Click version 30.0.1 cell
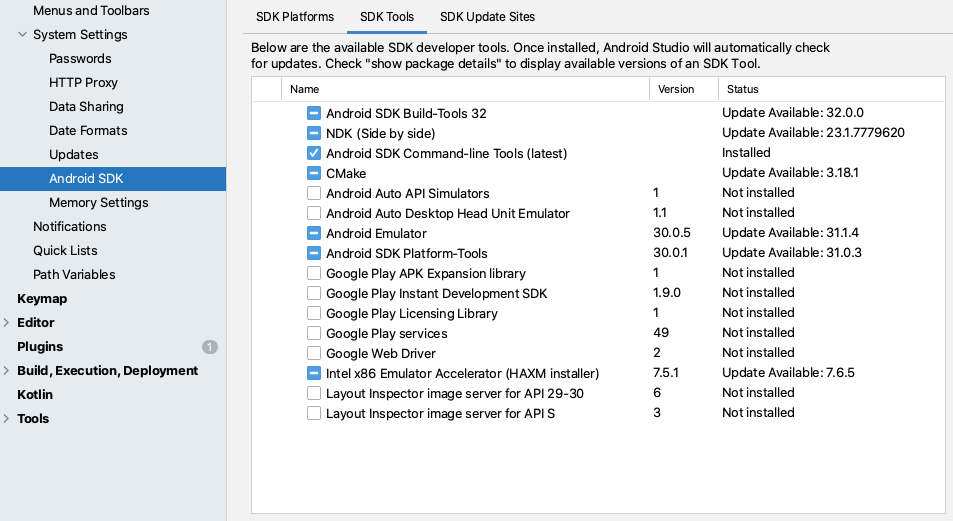 670,253
